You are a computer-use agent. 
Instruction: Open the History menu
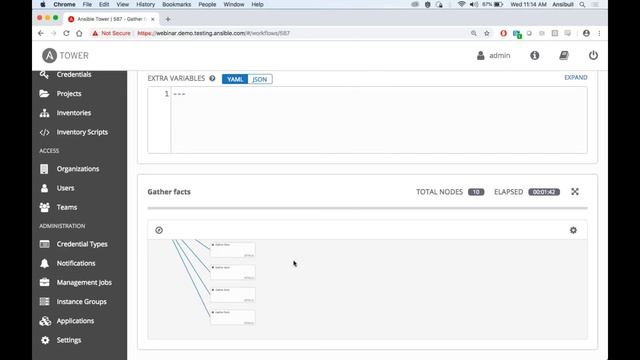click(145, 4)
